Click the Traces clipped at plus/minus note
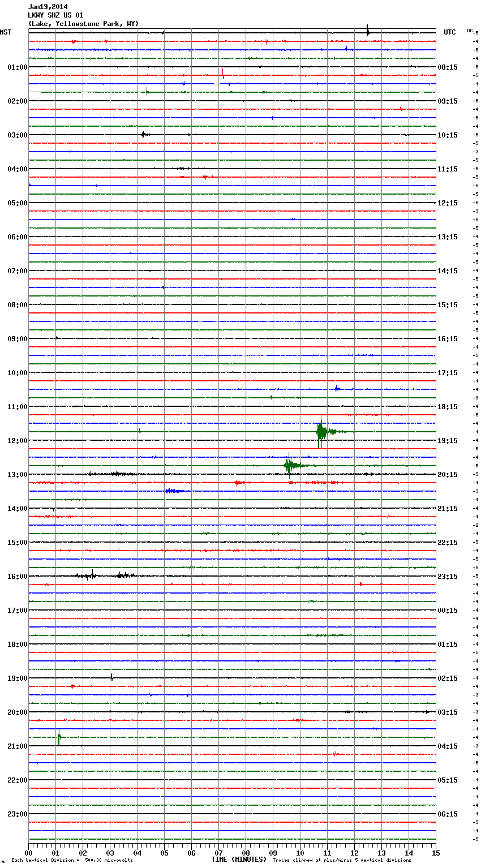The image size is (481, 868). (x=342, y=861)
